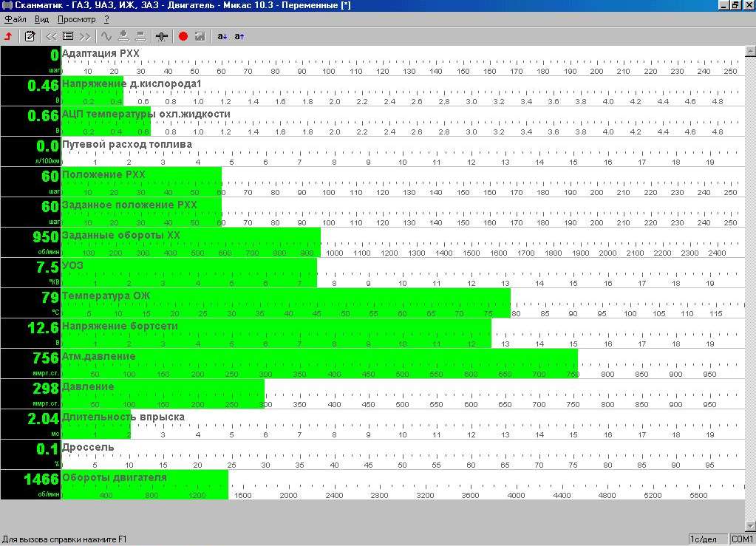
Task: Click the connector plug icon in toolbar
Action: click(x=162, y=35)
